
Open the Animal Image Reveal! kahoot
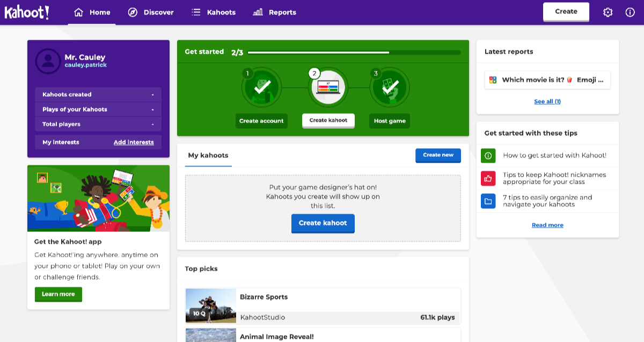(x=276, y=337)
